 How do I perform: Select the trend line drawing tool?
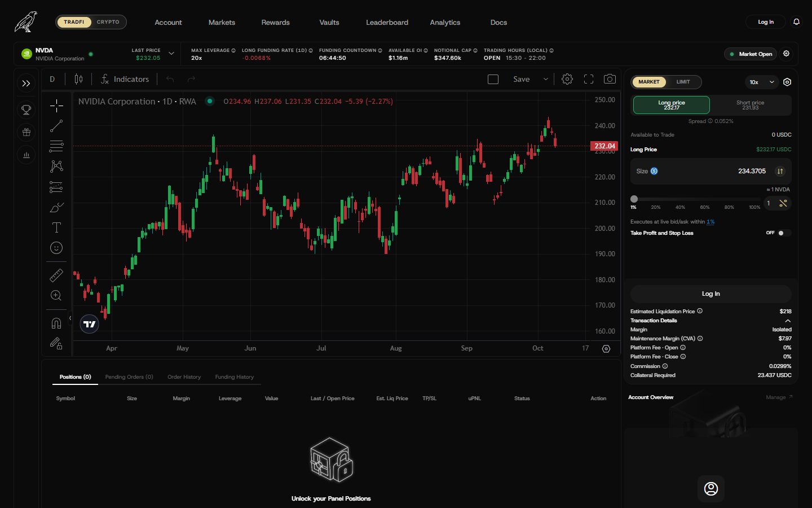56,126
